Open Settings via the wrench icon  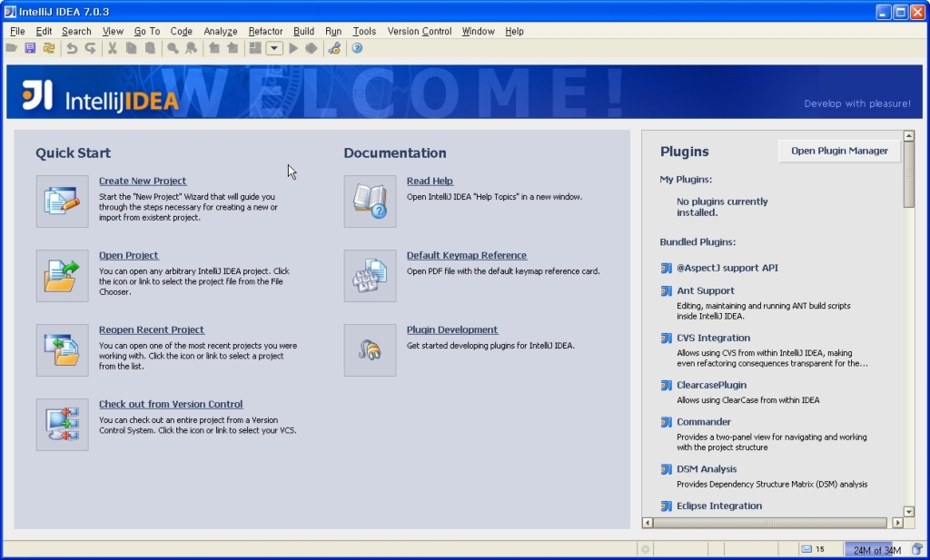[334, 48]
